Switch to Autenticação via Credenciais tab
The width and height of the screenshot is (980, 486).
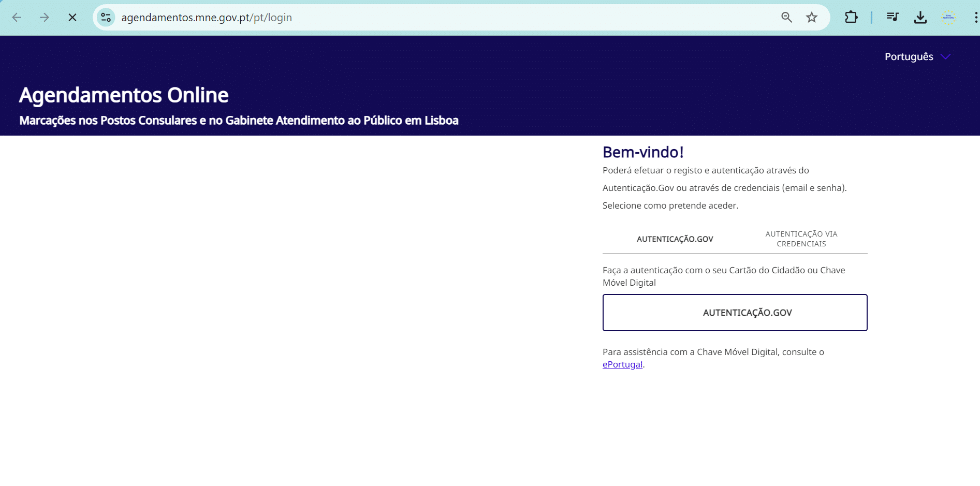(801, 239)
